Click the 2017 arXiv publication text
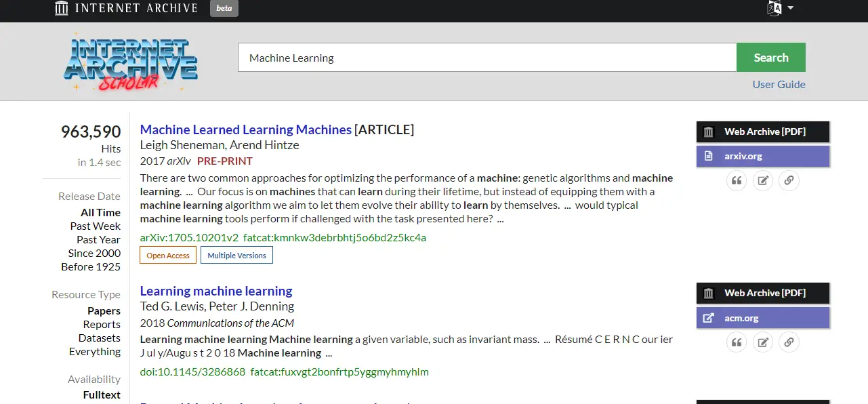 point(165,161)
